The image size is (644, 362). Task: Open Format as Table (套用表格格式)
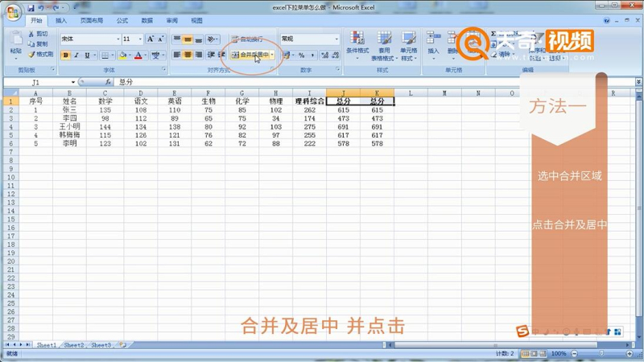384,46
